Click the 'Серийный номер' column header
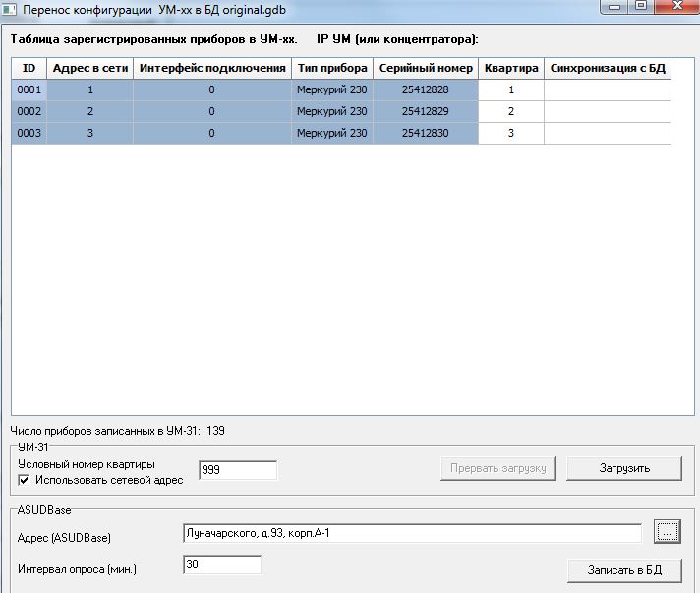Viewport: 700px width, 593px height. (x=425, y=68)
